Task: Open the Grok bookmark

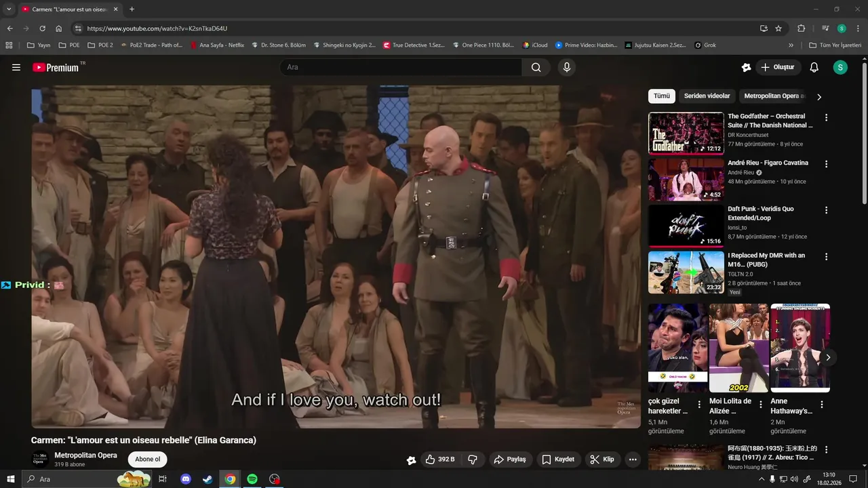Action: 705,45
